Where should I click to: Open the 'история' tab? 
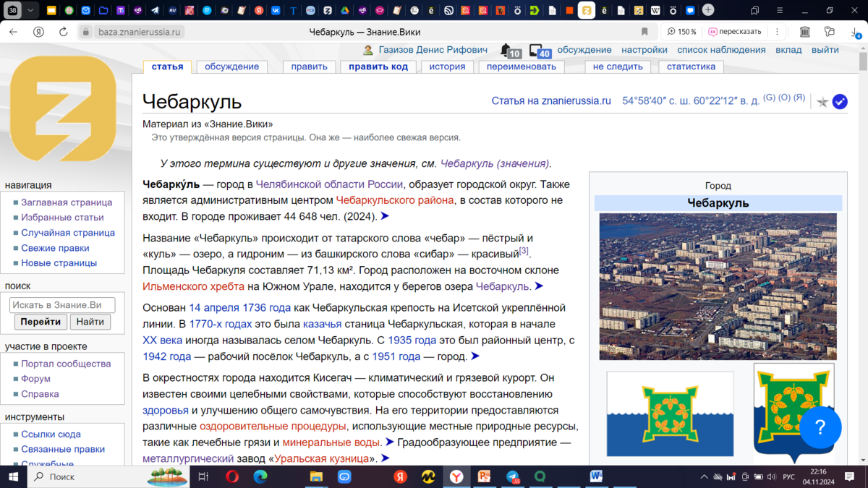coord(447,67)
